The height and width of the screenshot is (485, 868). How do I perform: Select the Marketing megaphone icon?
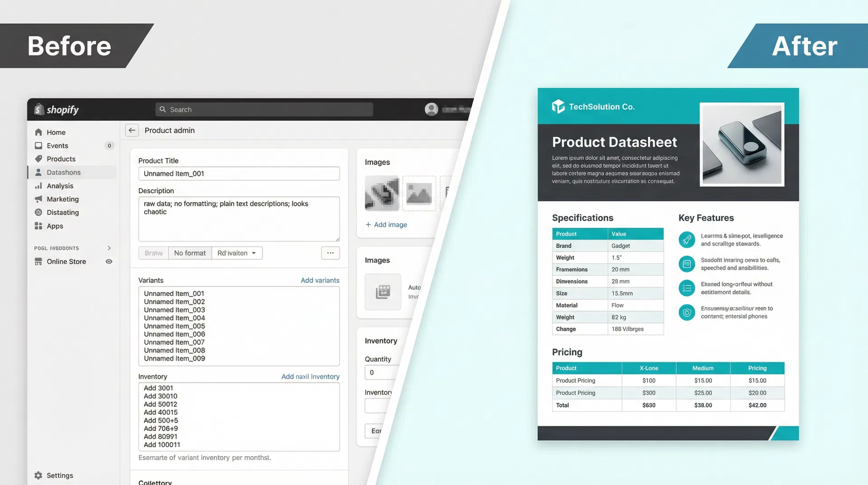pos(38,199)
